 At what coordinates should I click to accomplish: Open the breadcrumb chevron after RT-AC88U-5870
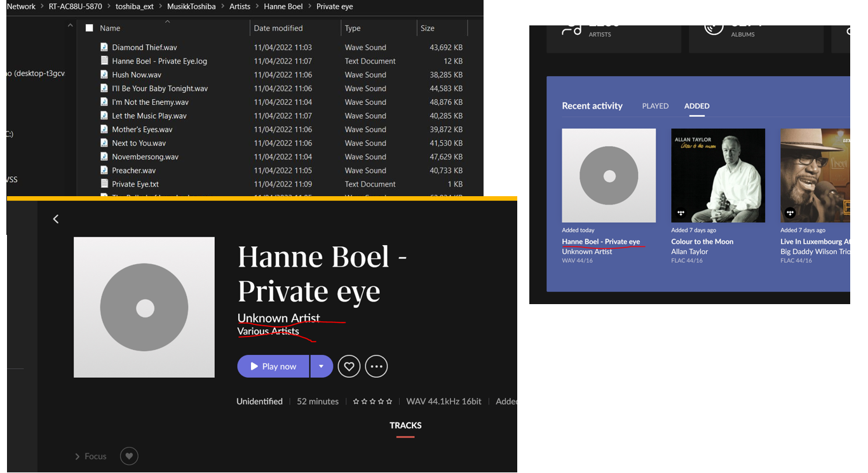pyautogui.click(x=109, y=6)
